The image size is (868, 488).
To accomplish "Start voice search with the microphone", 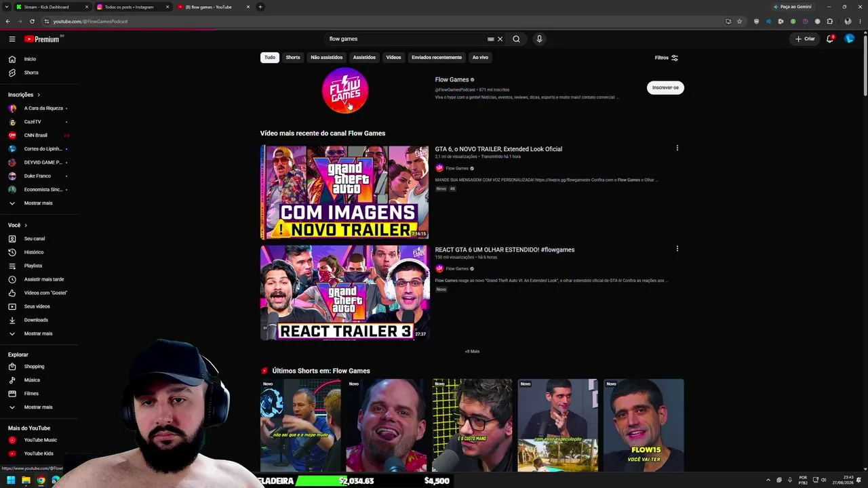I will click(x=539, y=39).
